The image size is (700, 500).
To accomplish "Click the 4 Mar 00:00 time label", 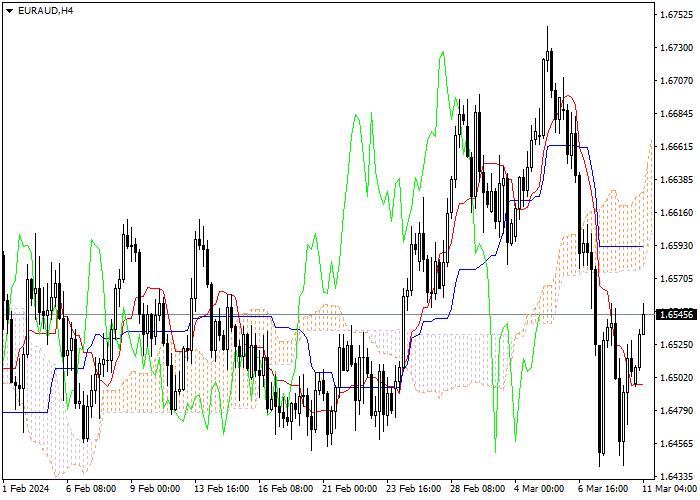I will point(539,488).
